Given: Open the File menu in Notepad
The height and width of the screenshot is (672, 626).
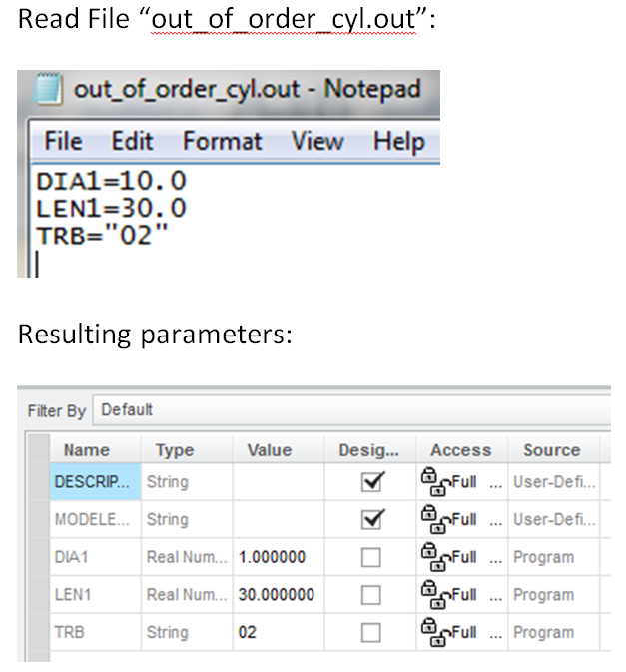Looking at the screenshot, I should click(64, 141).
